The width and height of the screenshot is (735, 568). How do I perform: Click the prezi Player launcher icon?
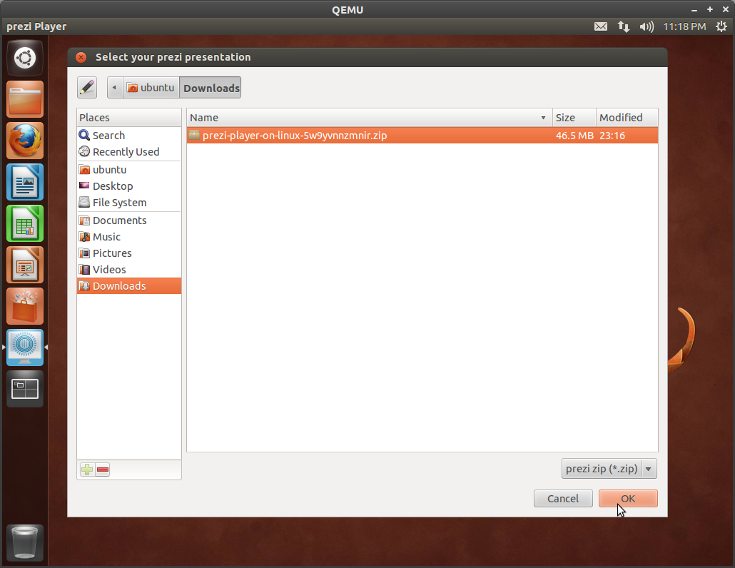click(x=25, y=347)
